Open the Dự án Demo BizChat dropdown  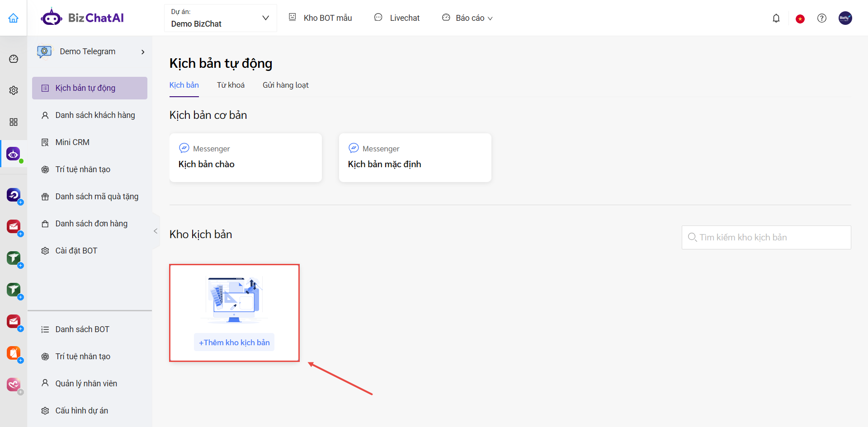point(221,18)
